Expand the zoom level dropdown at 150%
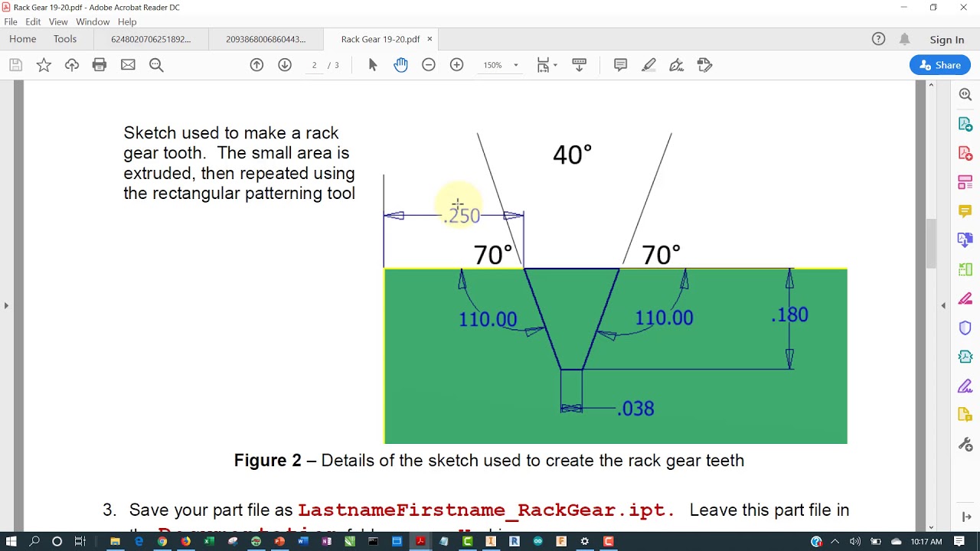 coord(516,65)
